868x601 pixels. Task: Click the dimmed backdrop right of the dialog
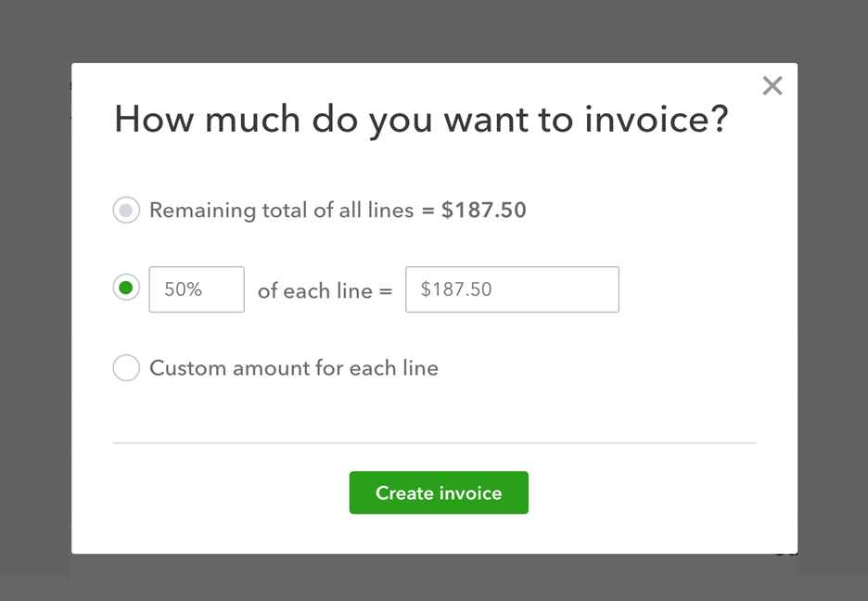[x=833, y=306]
